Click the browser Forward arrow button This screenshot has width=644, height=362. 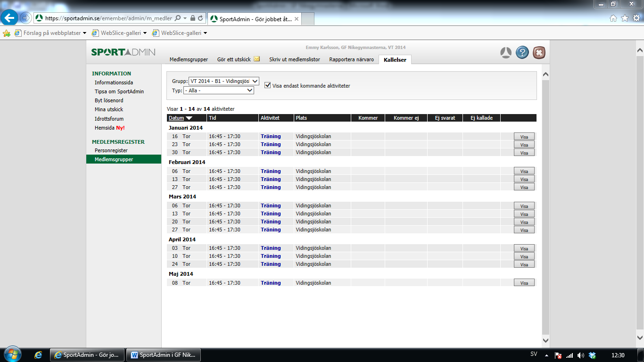25,18
